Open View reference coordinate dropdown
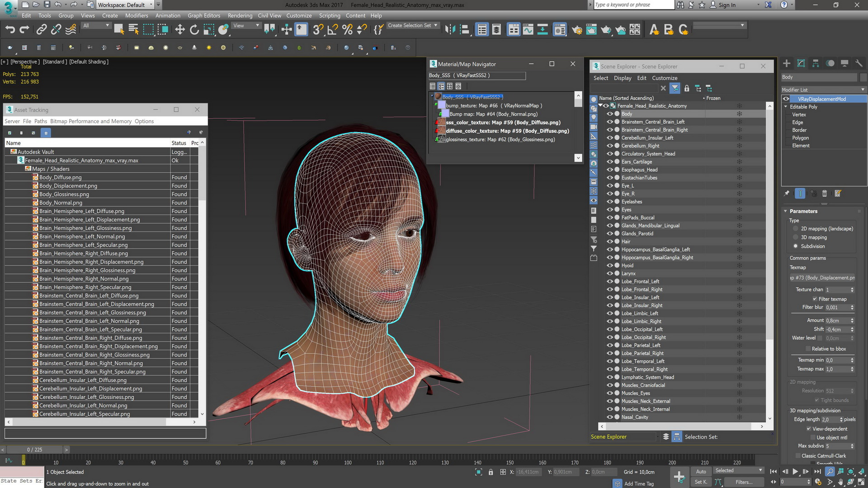 pyautogui.click(x=246, y=26)
